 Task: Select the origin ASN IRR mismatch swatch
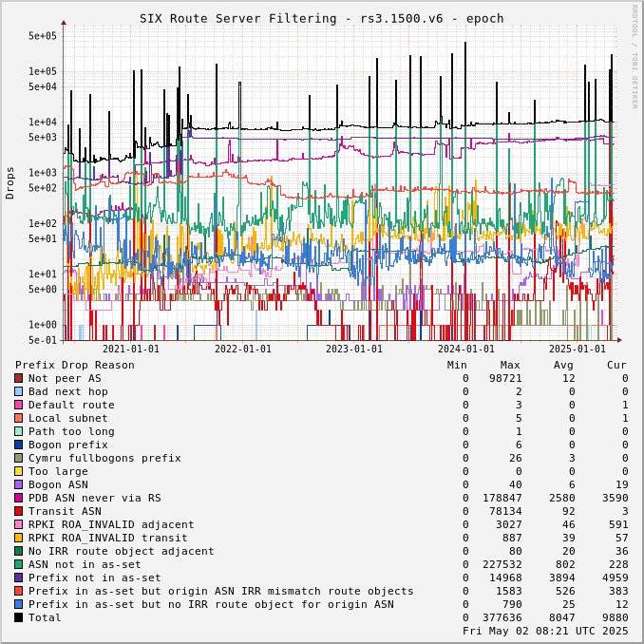click(18, 591)
